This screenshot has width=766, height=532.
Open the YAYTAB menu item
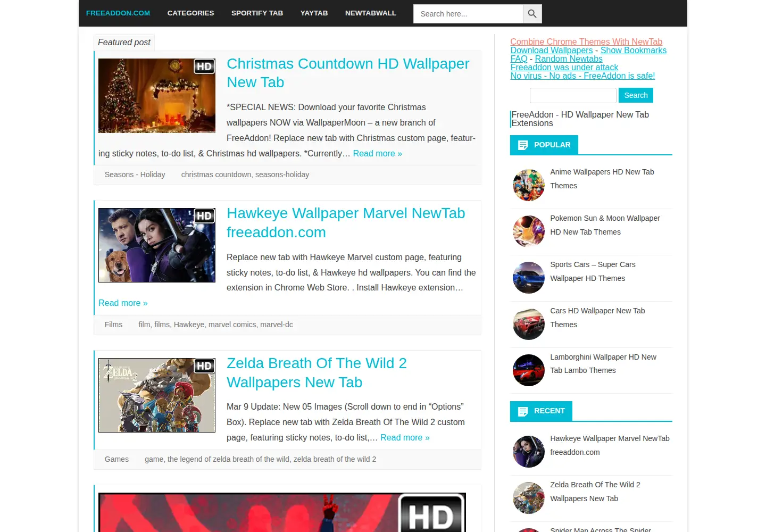314,13
